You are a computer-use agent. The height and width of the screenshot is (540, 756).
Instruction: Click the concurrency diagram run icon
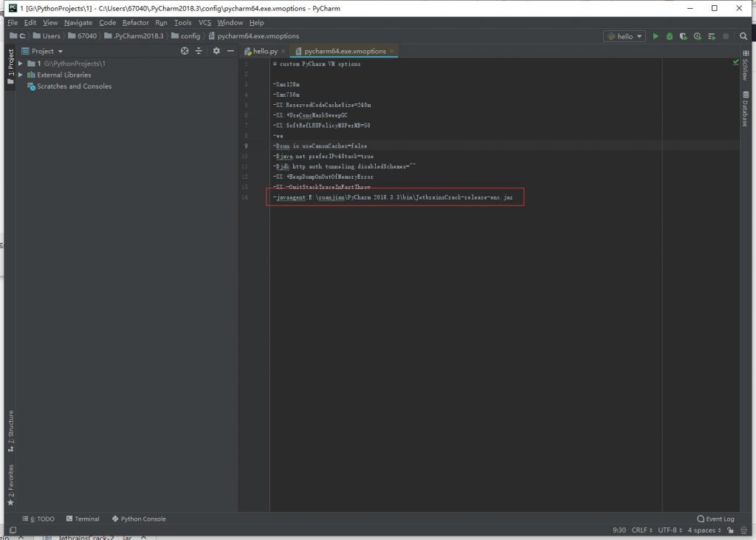click(x=712, y=36)
